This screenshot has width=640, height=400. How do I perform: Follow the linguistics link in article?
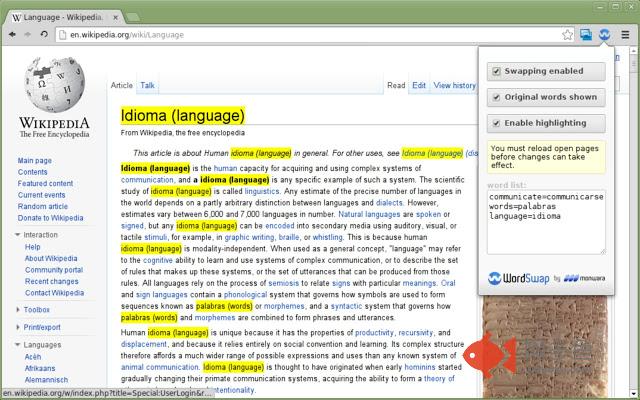262,191
